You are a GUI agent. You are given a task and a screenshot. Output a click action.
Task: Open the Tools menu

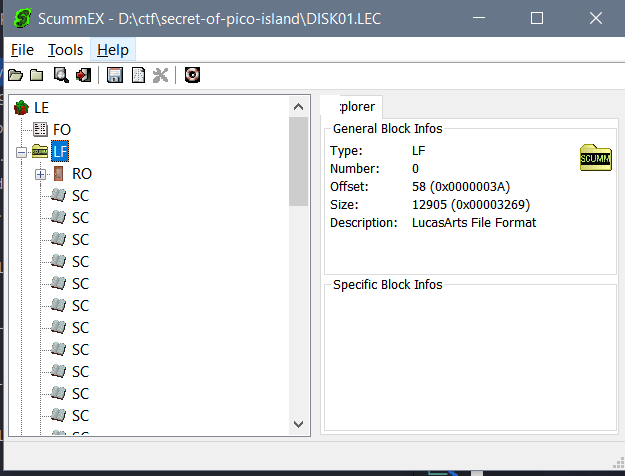coord(65,50)
